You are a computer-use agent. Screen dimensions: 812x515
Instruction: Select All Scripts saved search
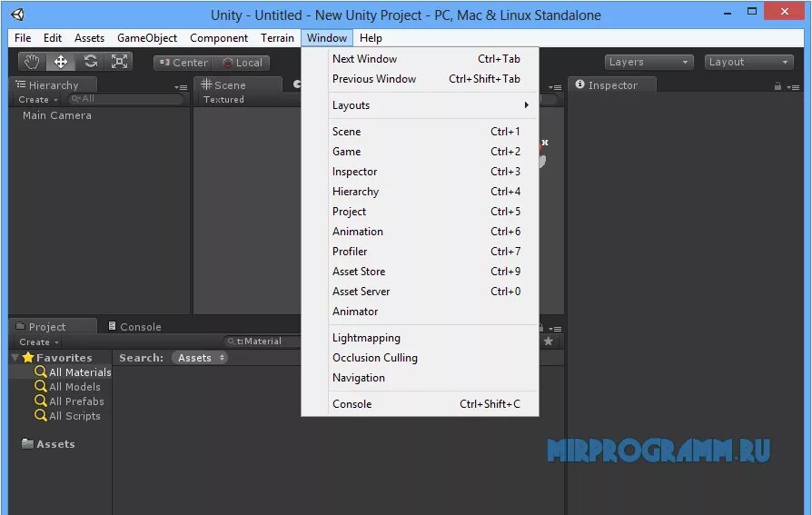(67, 415)
